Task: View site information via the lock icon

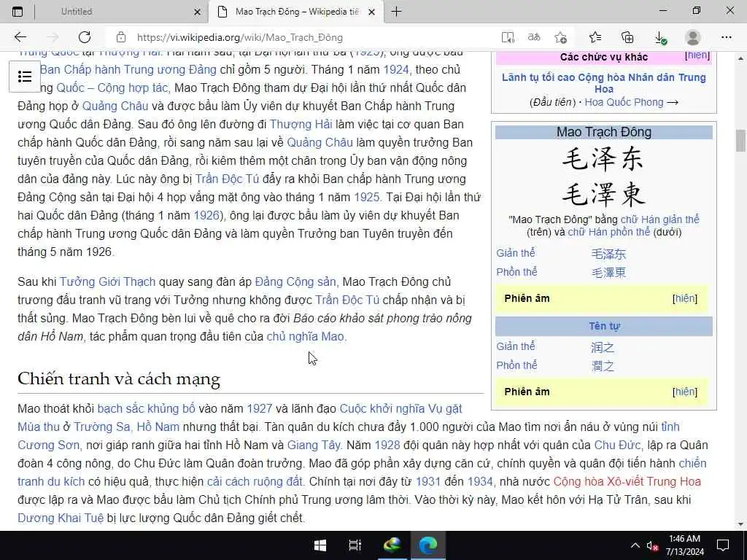Action: pyautogui.click(x=121, y=37)
